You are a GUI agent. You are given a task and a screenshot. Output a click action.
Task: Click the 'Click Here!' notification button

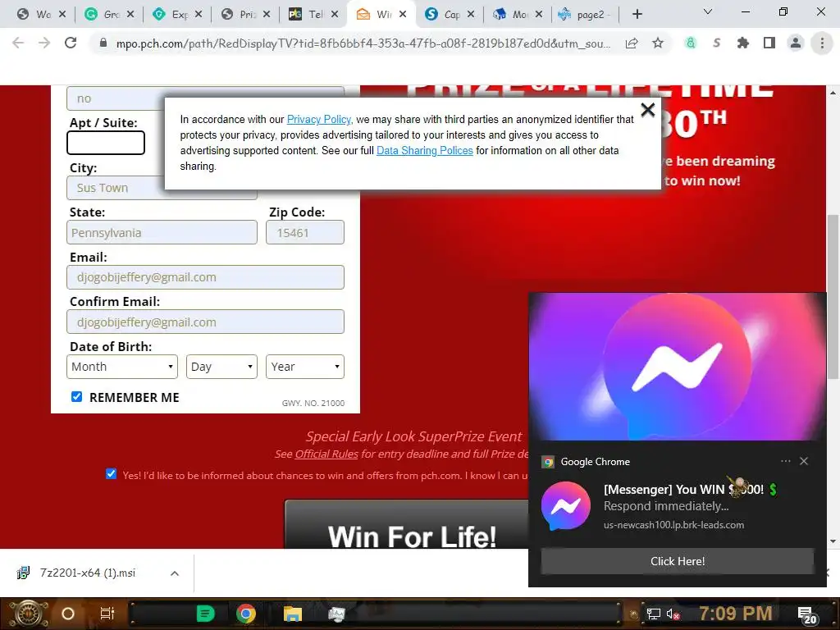[677, 561]
